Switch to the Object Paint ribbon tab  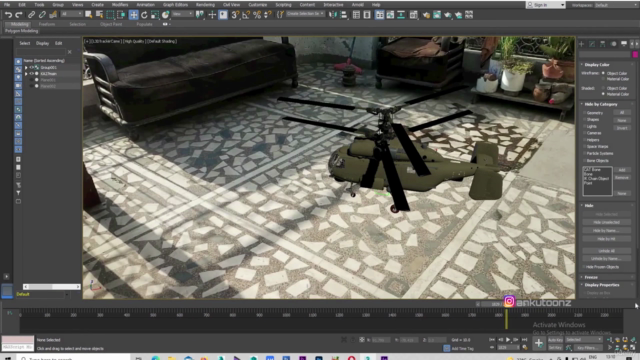(111, 24)
